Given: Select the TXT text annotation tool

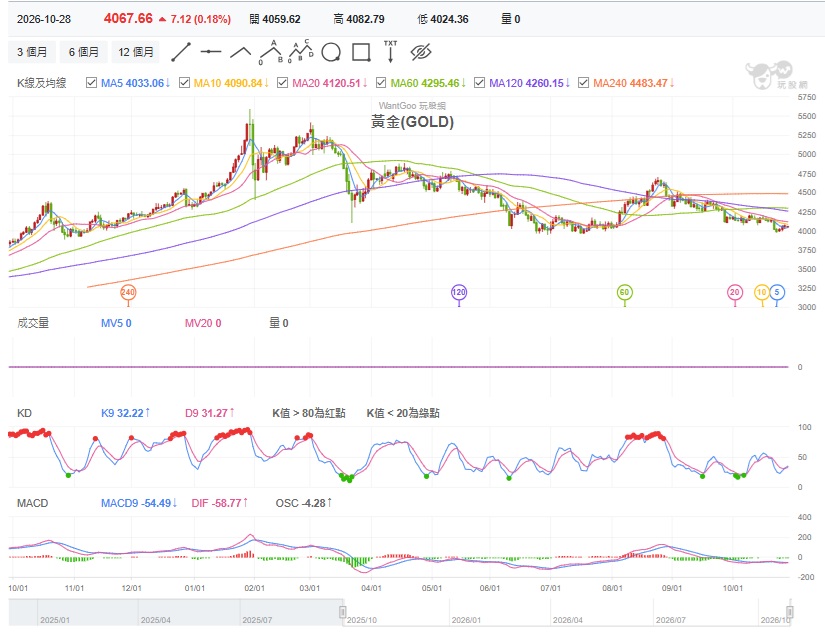Looking at the screenshot, I should pos(390,52).
